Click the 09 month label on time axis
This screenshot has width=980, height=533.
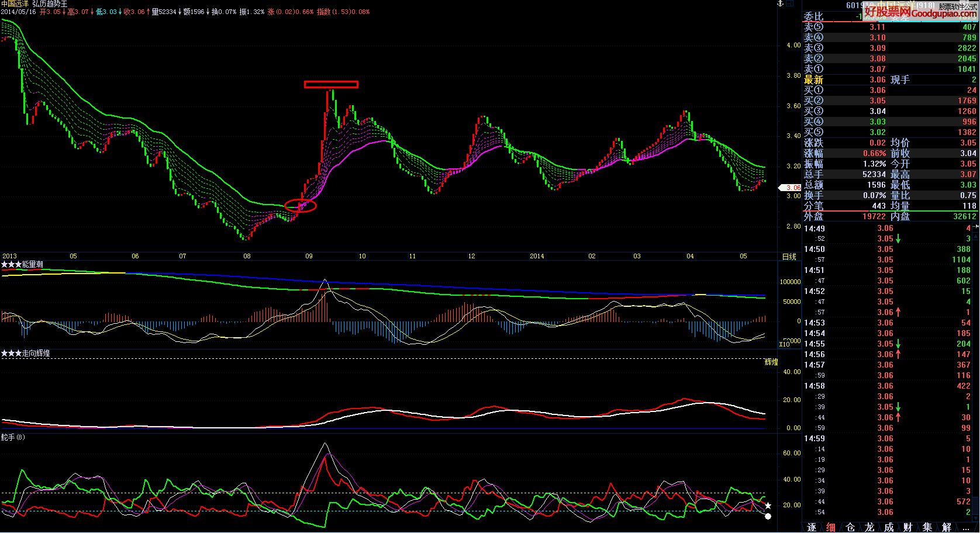(309, 256)
